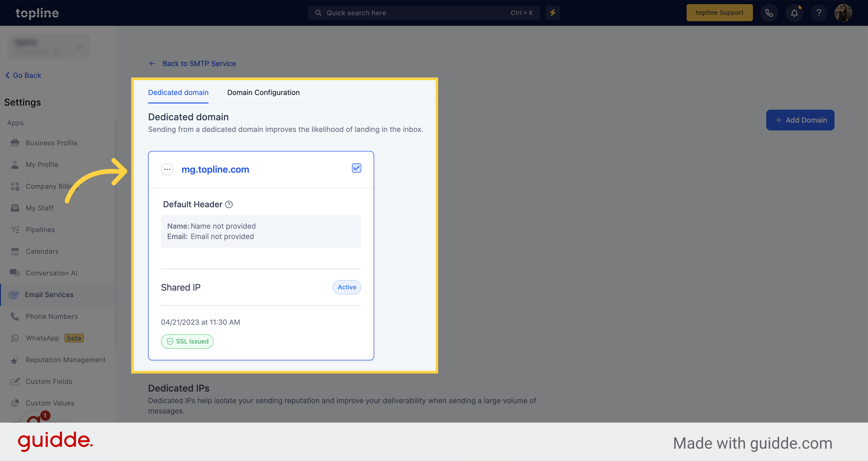Click the Calendars icon in sidebar
The image size is (868, 461).
(x=15, y=251)
